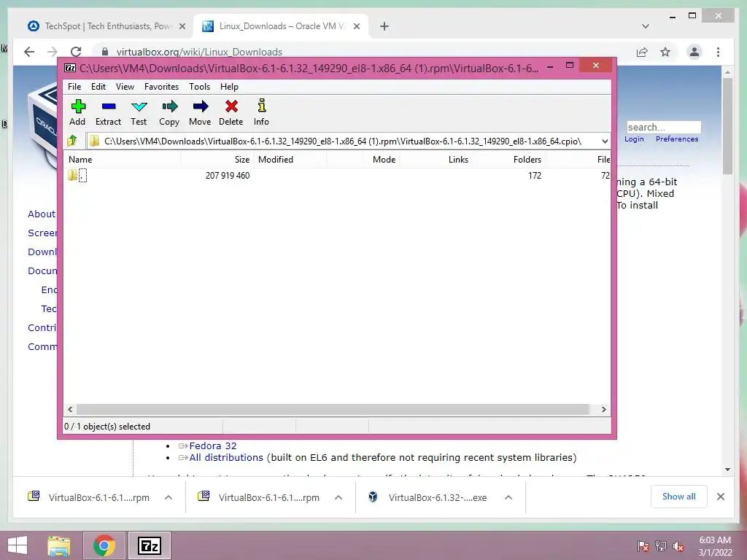Click the folders count 172
The image size is (747, 560).
click(535, 175)
